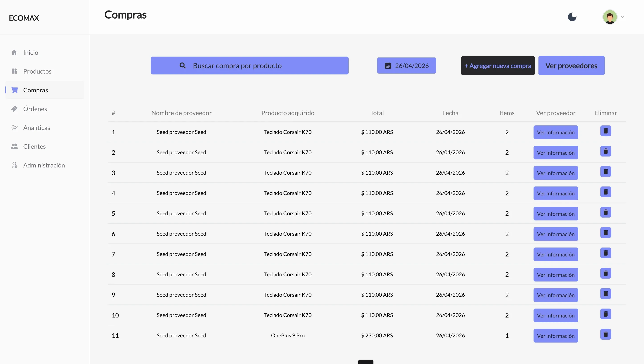The width and height of the screenshot is (644, 364).
Task: Click the OnePlus 9 Pro product cell
Action: tap(288, 336)
